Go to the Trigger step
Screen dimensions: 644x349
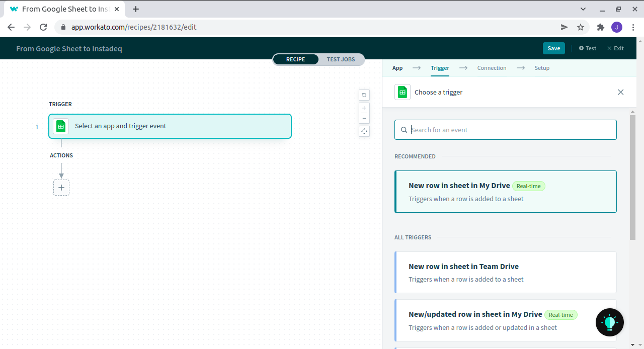[x=440, y=68]
